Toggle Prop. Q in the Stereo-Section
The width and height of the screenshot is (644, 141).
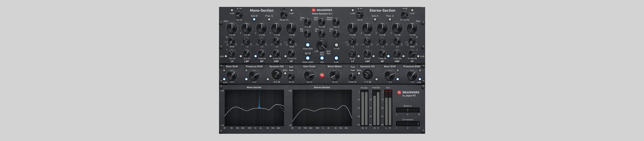(x=390, y=19)
